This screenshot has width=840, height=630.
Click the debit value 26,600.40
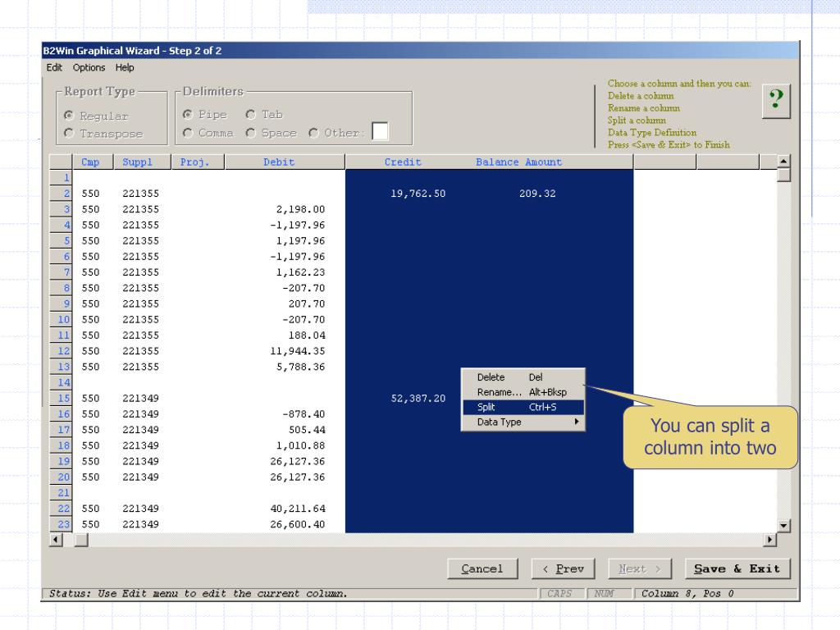(297, 524)
